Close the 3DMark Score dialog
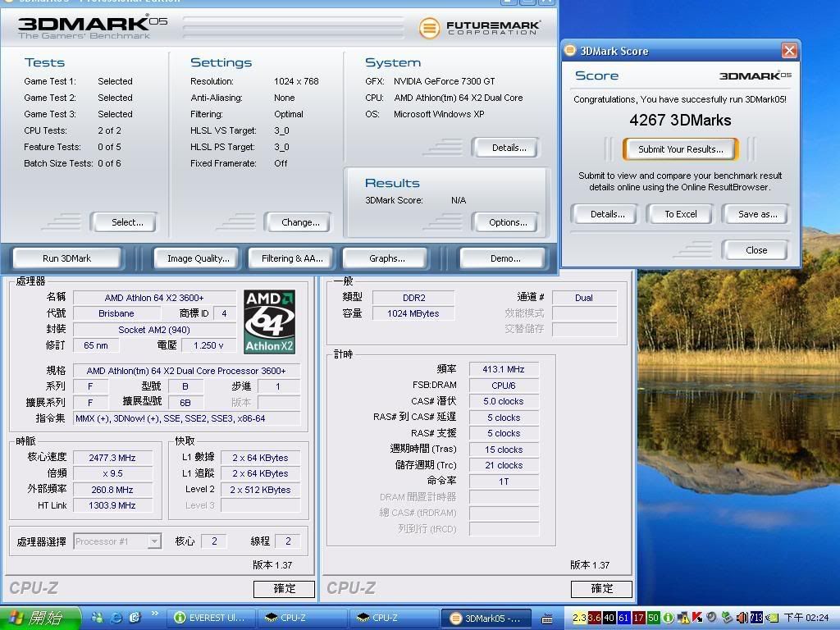This screenshot has height=630, width=840. pos(789,51)
